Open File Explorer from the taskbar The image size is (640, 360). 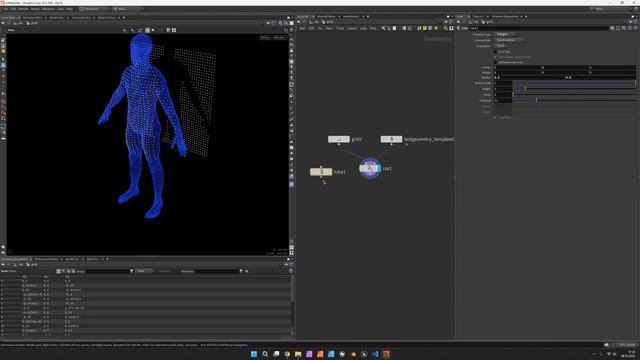298,354
